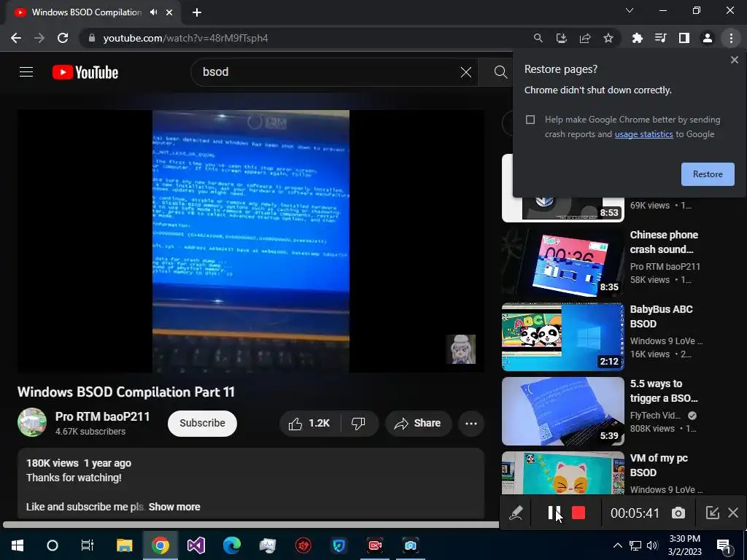Click the BSOD video player

[x=251, y=241]
